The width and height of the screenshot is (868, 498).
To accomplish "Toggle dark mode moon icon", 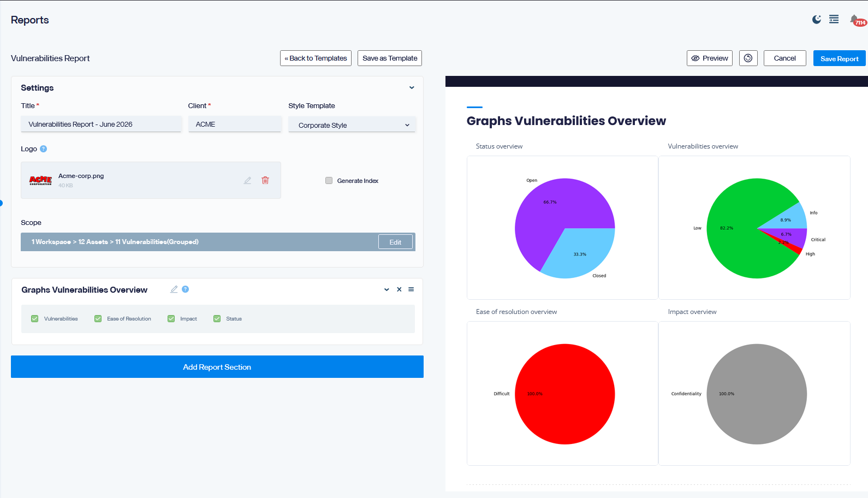I will (816, 20).
